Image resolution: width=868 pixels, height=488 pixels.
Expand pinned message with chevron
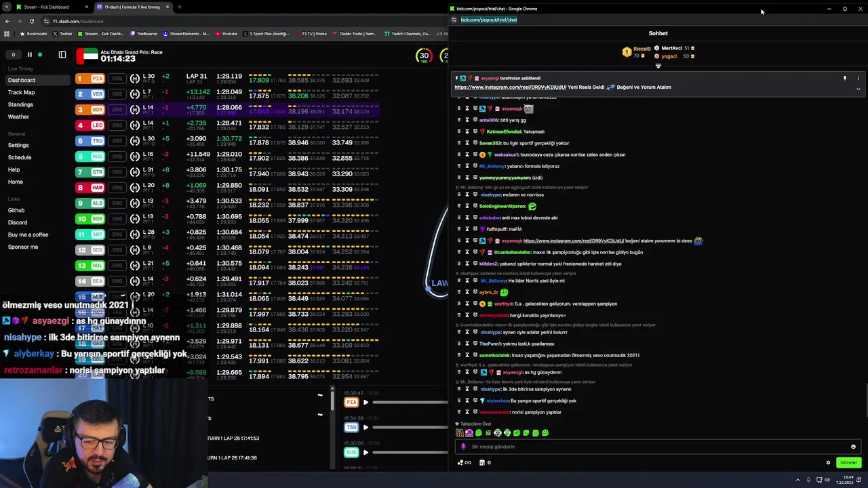858,89
